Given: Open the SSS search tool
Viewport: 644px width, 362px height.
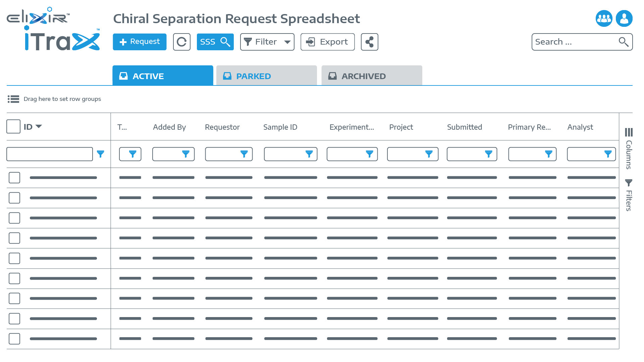Looking at the screenshot, I should [215, 42].
